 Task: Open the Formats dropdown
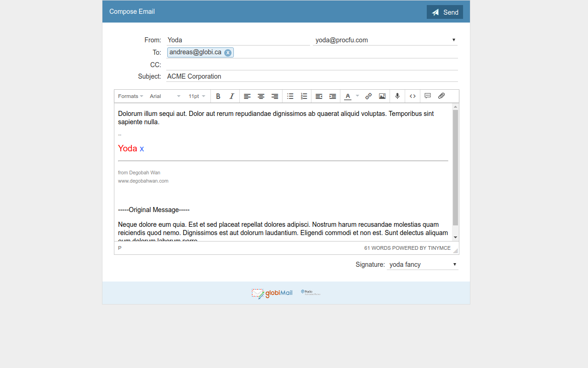130,96
